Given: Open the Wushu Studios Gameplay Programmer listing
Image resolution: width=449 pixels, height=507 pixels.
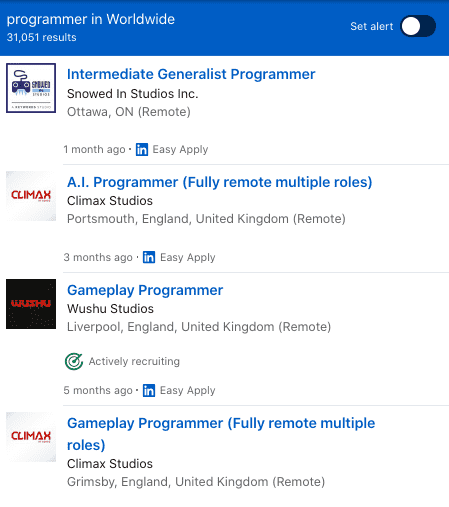Looking at the screenshot, I should (x=145, y=290).
